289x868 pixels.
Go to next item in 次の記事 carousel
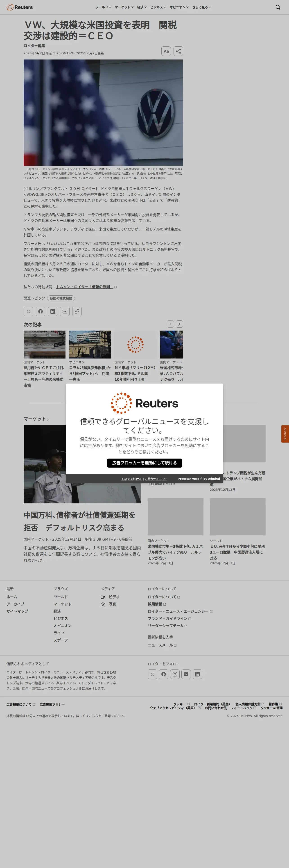(x=179, y=324)
